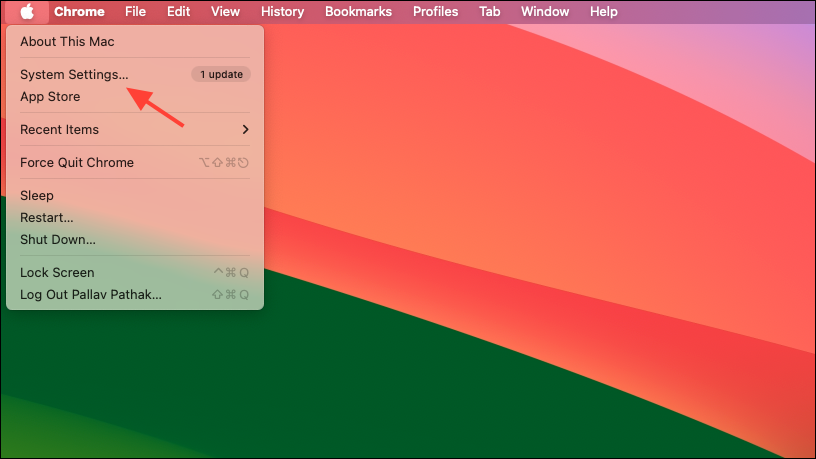Put the Mac to Sleep

135,196
